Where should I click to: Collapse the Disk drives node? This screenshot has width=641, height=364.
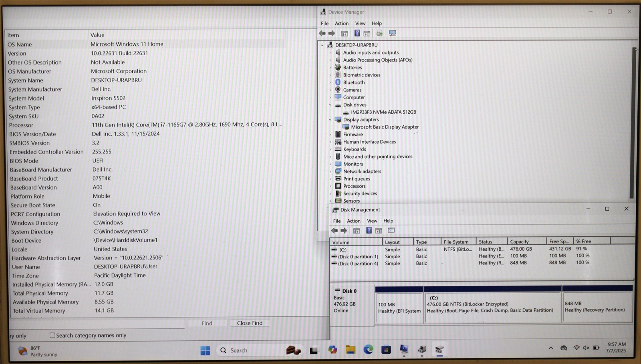pos(330,105)
